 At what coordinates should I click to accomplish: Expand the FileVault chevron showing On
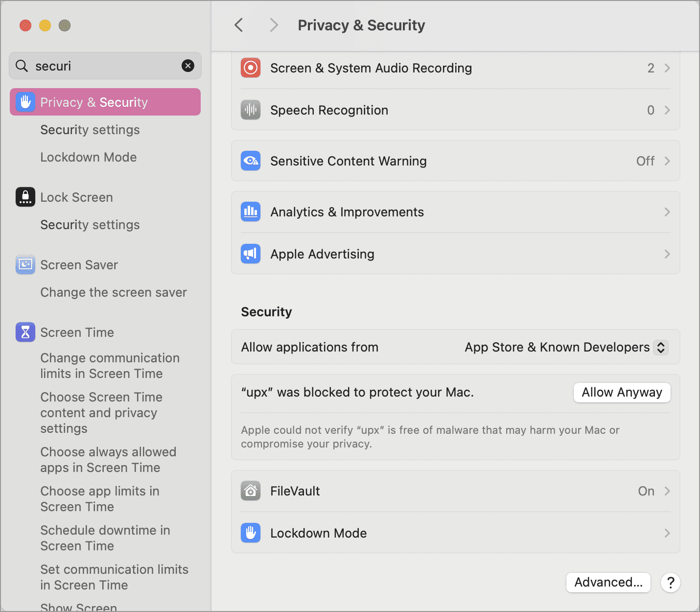click(667, 491)
